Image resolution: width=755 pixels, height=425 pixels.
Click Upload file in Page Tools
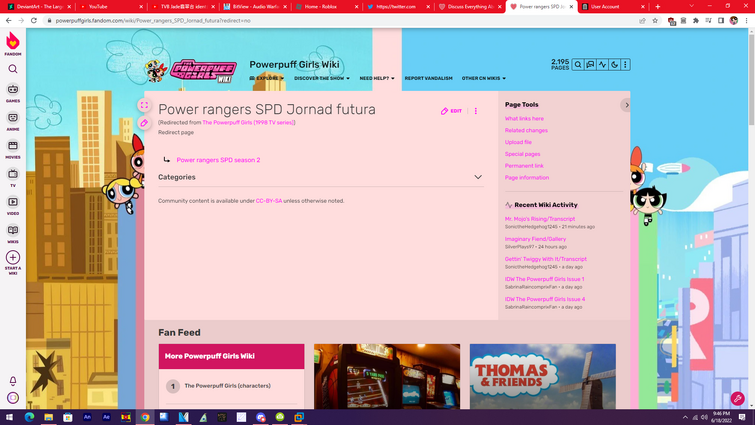click(518, 142)
